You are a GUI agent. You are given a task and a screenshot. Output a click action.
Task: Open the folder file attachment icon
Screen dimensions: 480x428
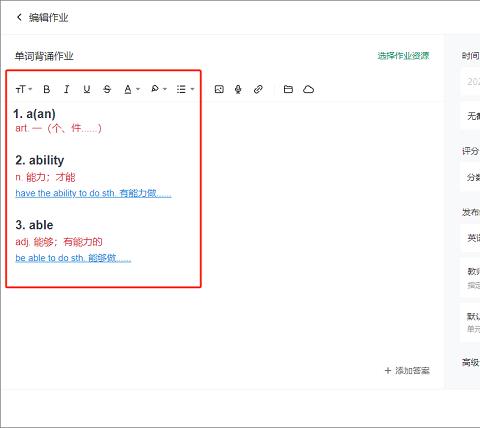[288, 89]
